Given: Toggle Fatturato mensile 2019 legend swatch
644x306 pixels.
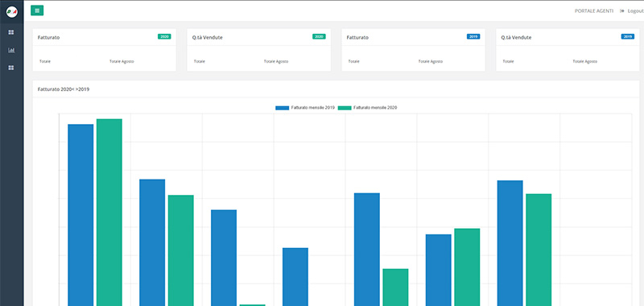Looking at the screenshot, I should pyautogui.click(x=283, y=108).
